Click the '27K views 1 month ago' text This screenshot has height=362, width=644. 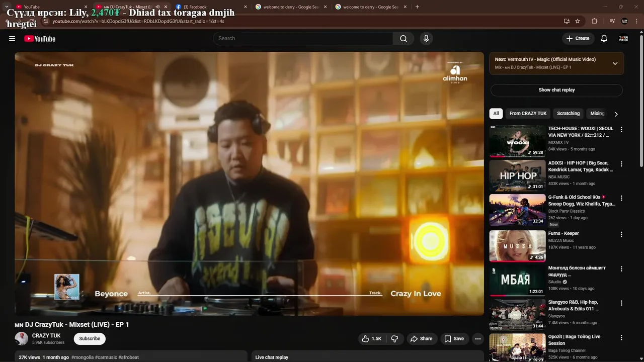click(44, 357)
